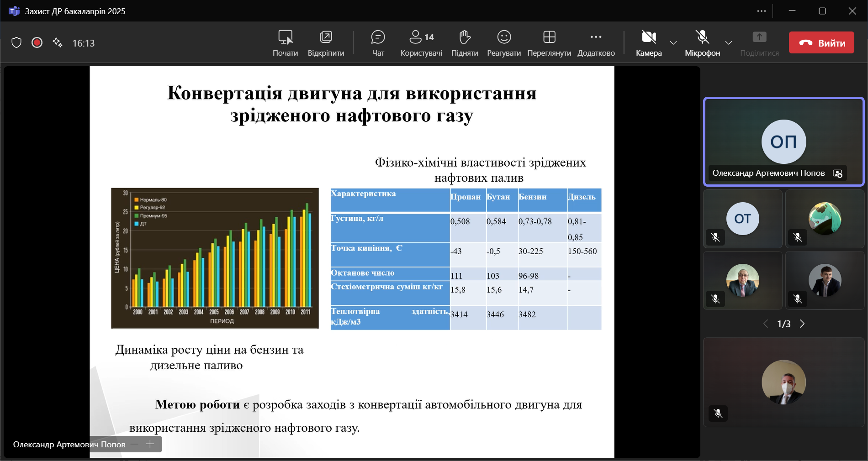
Task: Go to next participants page
Action: (802, 324)
